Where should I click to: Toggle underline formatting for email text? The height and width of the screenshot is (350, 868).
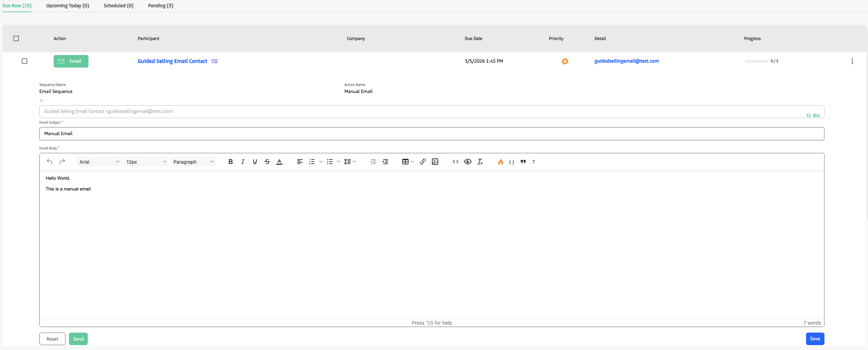[x=255, y=162]
